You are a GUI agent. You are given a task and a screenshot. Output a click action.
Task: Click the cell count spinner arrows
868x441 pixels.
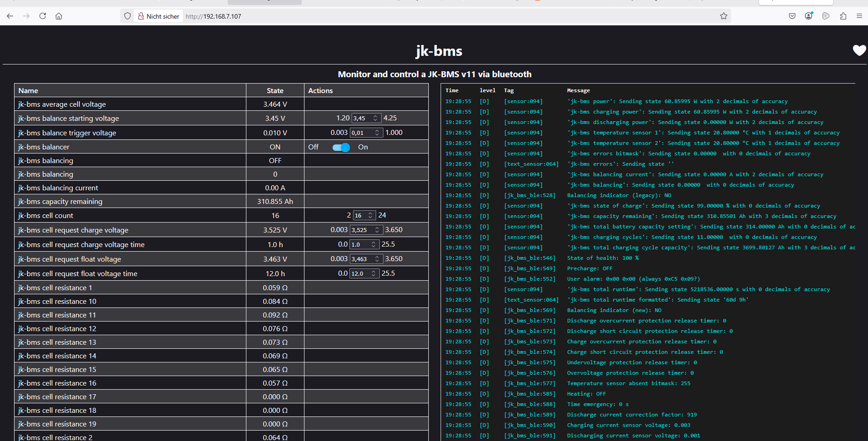point(370,215)
